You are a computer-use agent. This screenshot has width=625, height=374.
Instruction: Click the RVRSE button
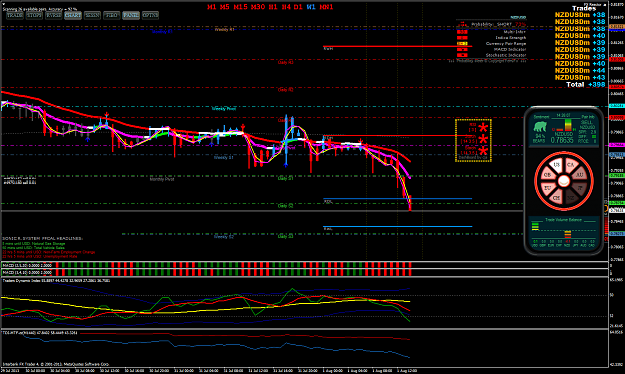click(53, 15)
